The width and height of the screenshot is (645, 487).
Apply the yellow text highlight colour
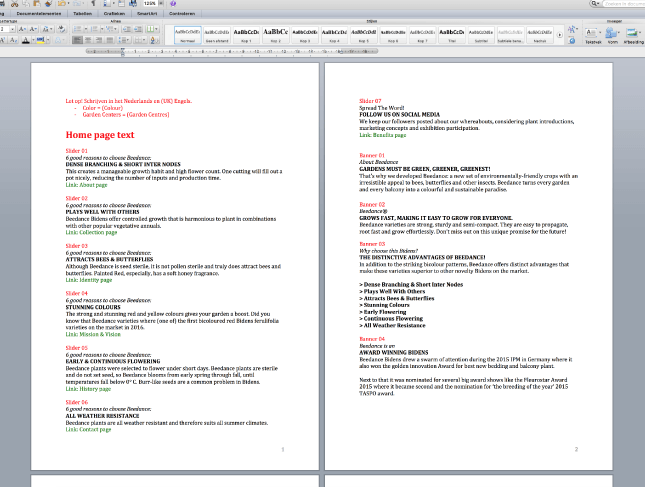[x=40, y=40]
